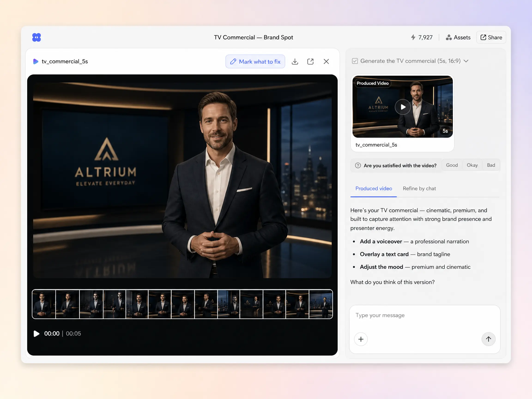The height and width of the screenshot is (399, 532).
Task: Send message with the up arrow button
Action: click(488, 339)
